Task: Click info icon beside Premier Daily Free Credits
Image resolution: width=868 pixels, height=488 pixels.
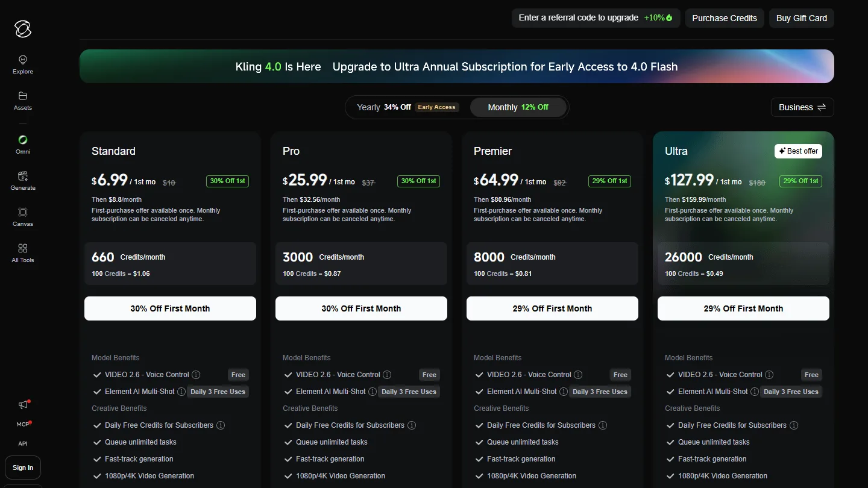Action: click(603, 425)
